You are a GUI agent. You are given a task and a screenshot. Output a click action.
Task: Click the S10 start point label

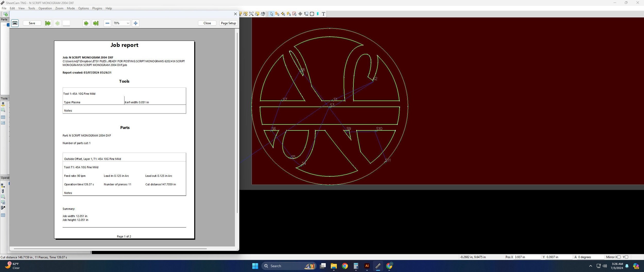click(x=379, y=128)
